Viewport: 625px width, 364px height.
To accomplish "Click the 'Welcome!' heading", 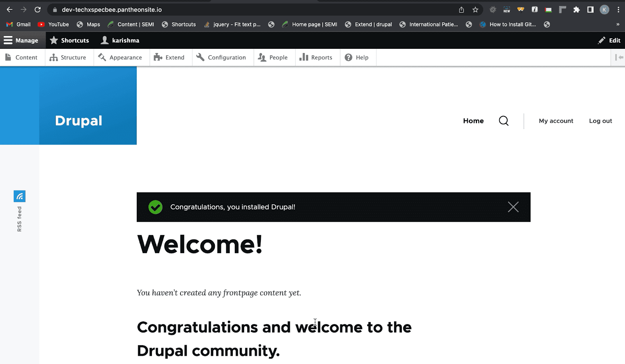I will point(200,244).
